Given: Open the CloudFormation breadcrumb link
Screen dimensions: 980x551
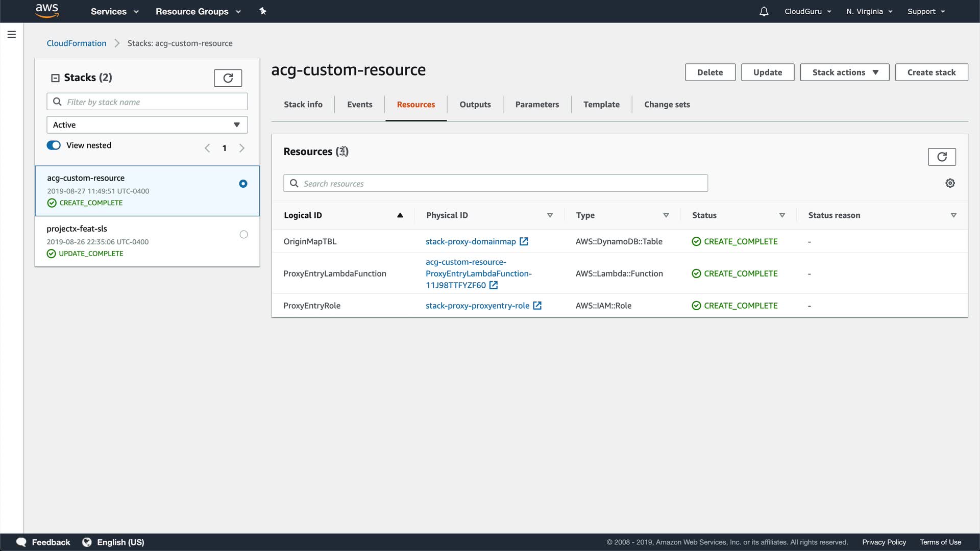Looking at the screenshot, I should pyautogui.click(x=77, y=43).
